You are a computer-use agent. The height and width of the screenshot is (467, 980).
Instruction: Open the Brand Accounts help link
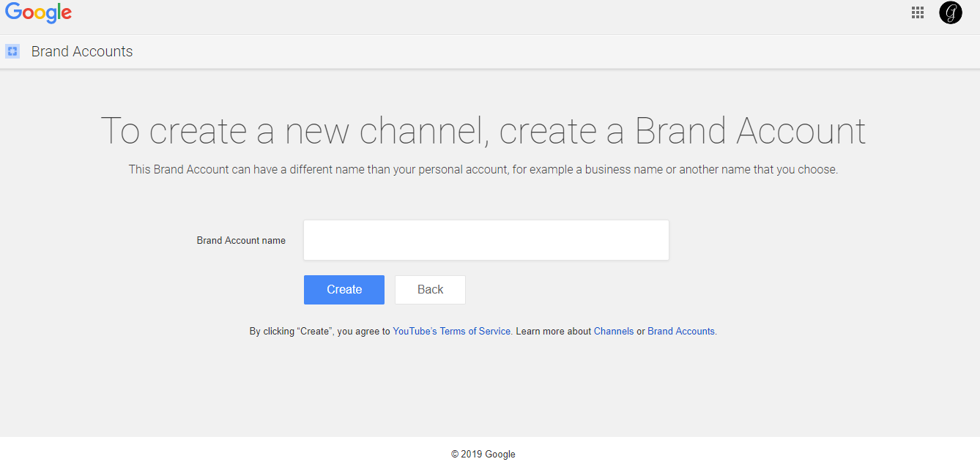(x=681, y=332)
